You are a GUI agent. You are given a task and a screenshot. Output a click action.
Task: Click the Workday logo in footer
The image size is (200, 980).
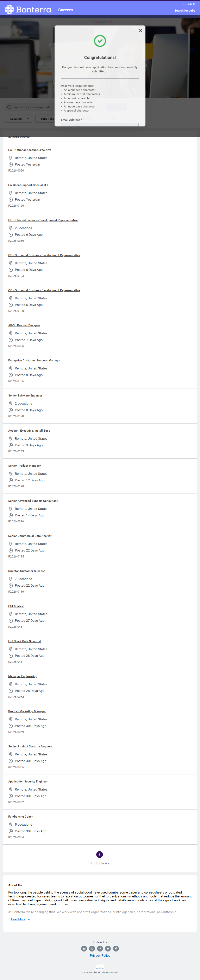click(100, 968)
